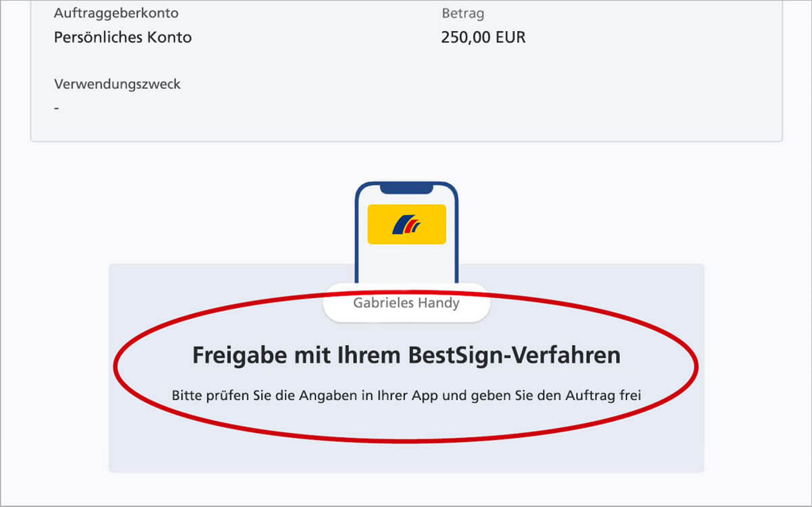Select the Persönliches Konto account value
The image size is (812, 507).
click(123, 37)
